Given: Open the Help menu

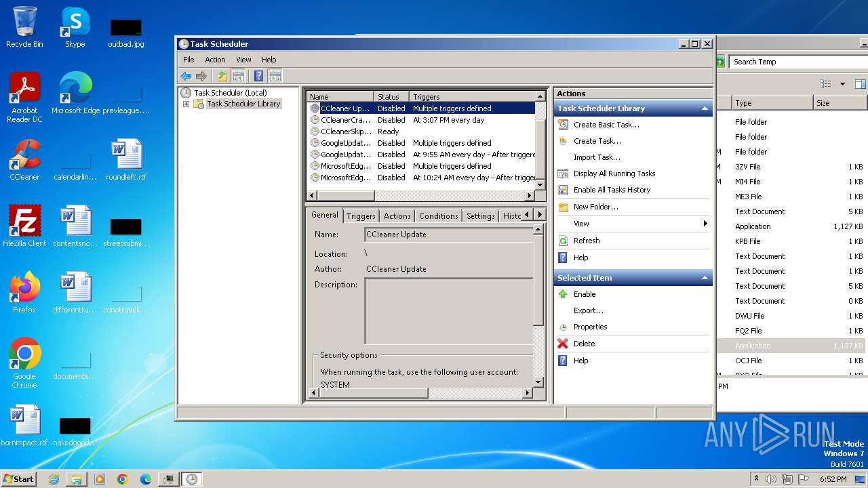Looking at the screenshot, I should pyautogui.click(x=269, y=60).
